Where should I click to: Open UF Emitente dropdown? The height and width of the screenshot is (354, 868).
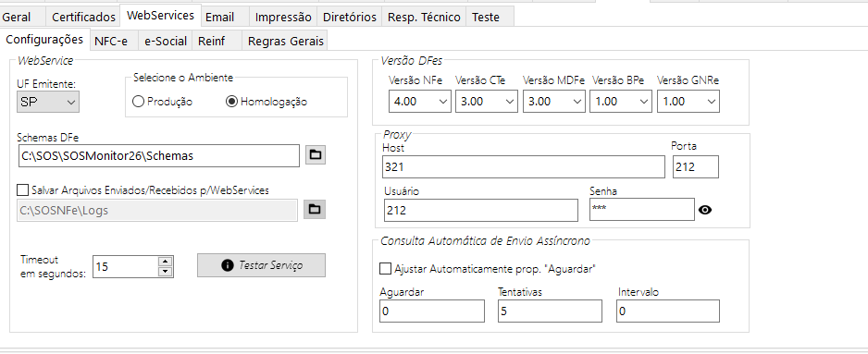[x=48, y=102]
